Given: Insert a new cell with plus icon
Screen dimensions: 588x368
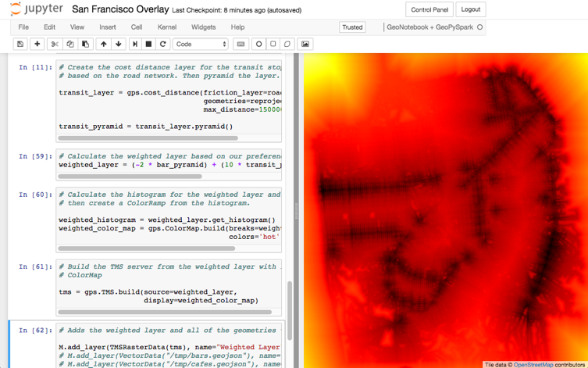Looking at the screenshot, I should pos(37,45).
